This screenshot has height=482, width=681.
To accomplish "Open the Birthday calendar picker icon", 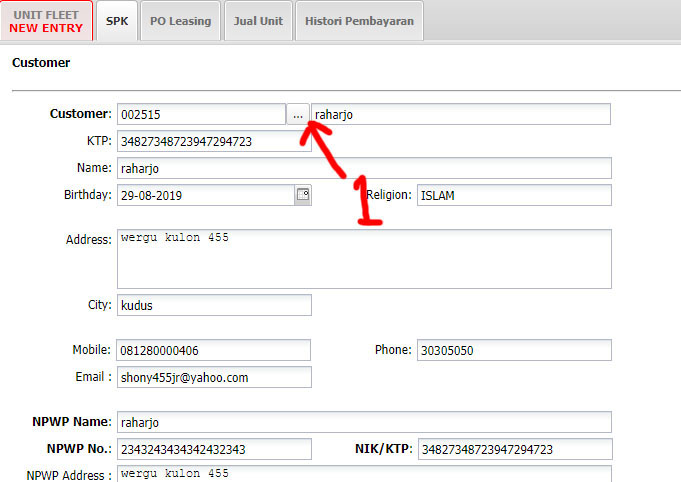I will pyautogui.click(x=302, y=195).
